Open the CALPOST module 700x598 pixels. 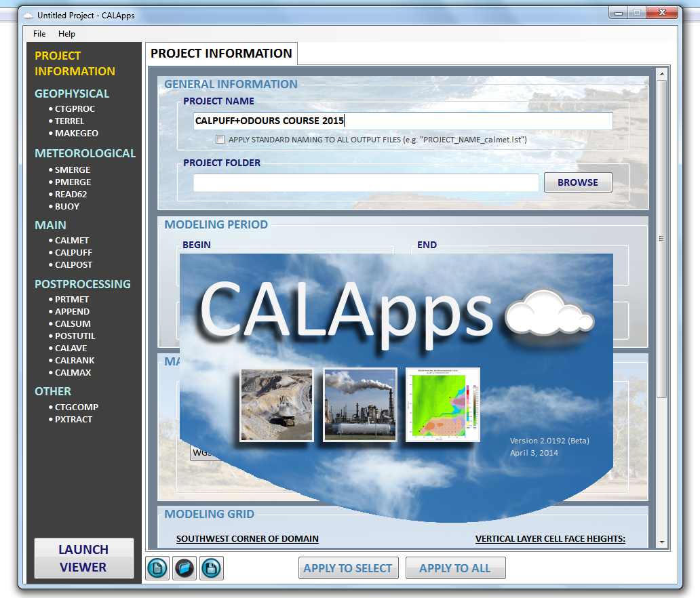pos(73,264)
